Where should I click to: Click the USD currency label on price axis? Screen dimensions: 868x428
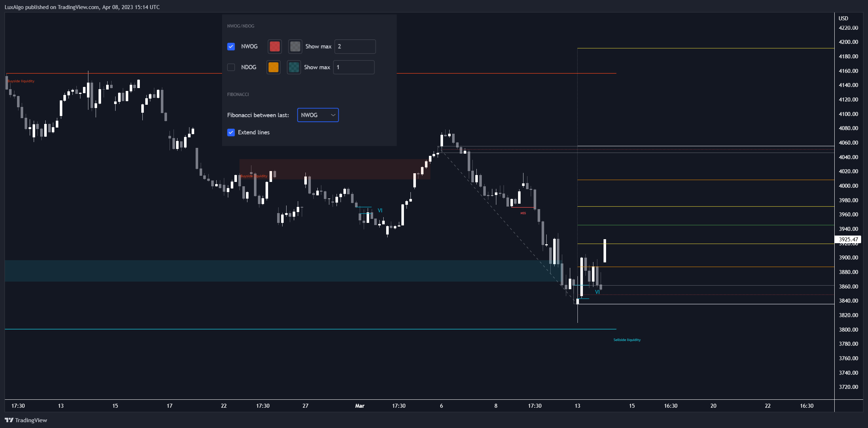pyautogui.click(x=843, y=18)
